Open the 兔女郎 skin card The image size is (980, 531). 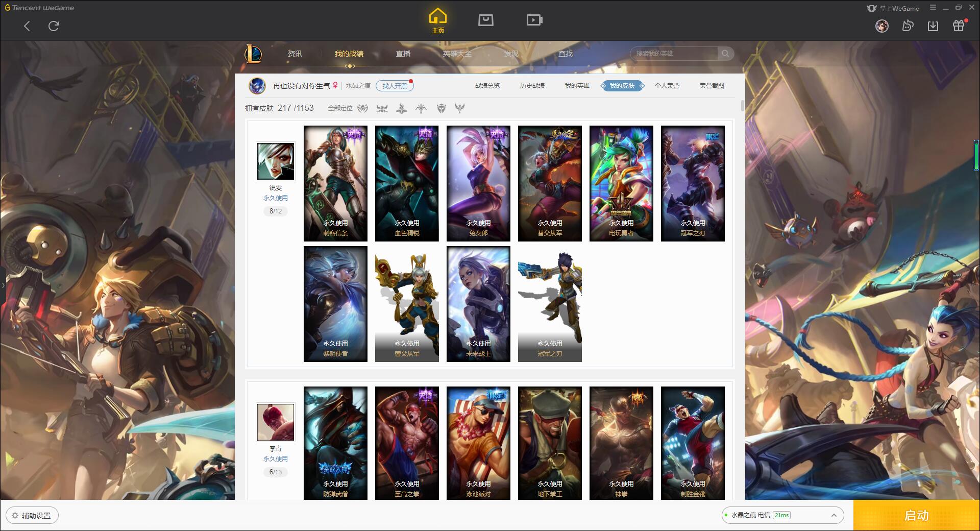(478, 183)
